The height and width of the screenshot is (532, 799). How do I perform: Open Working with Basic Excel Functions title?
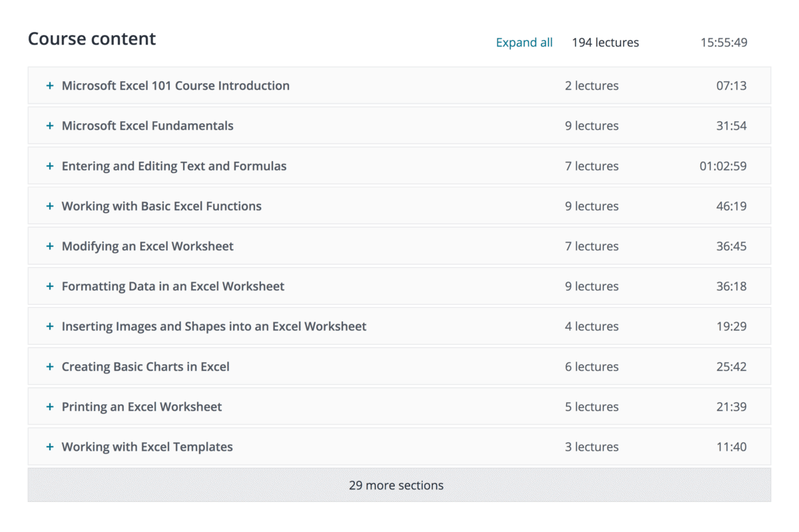162,206
